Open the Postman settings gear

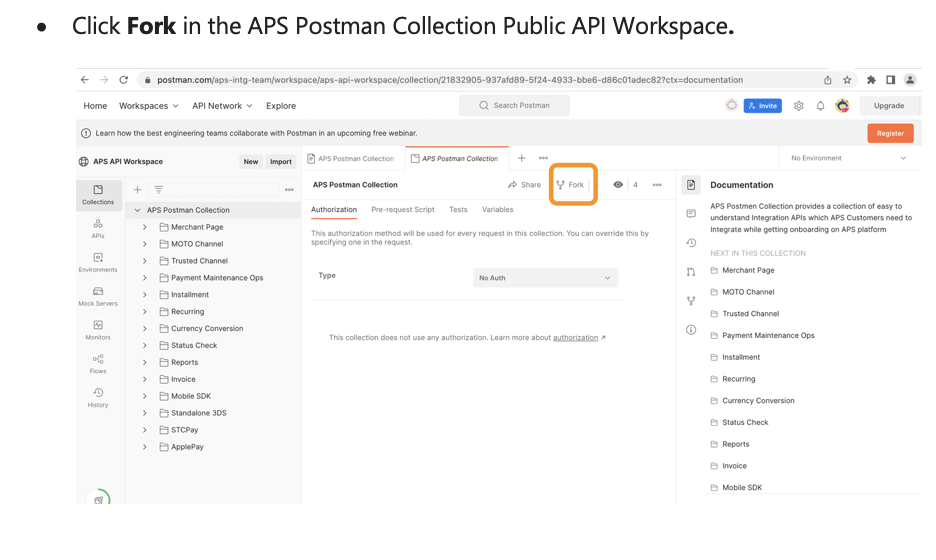[x=798, y=106]
